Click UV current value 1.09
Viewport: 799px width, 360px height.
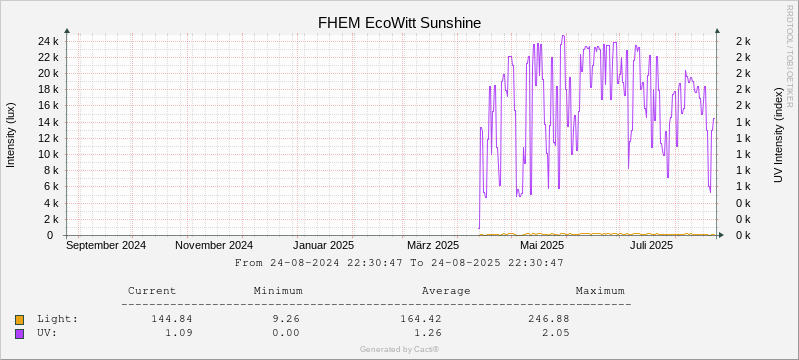pos(179,333)
